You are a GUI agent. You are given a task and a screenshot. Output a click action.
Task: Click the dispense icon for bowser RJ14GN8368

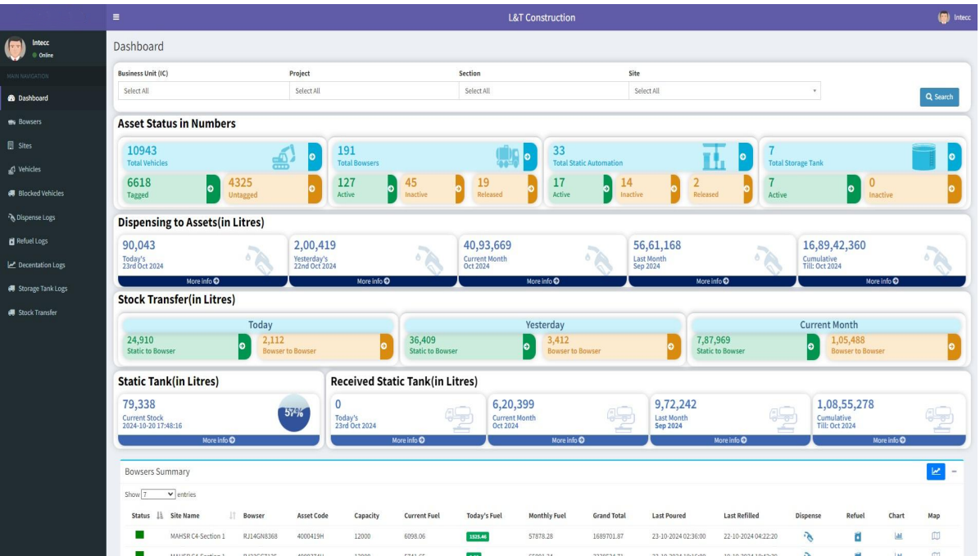click(808, 536)
